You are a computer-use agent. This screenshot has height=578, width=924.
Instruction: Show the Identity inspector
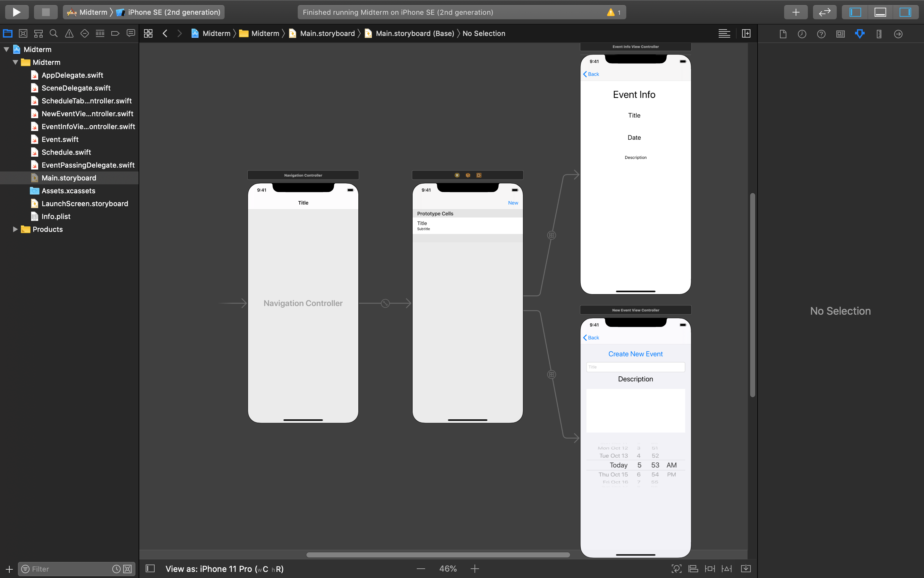(x=840, y=34)
